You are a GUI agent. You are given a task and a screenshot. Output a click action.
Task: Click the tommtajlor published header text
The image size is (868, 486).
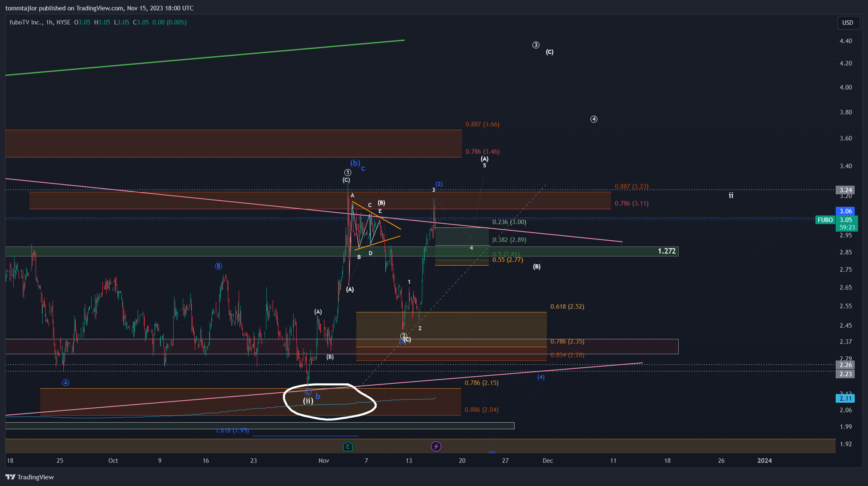click(99, 8)
